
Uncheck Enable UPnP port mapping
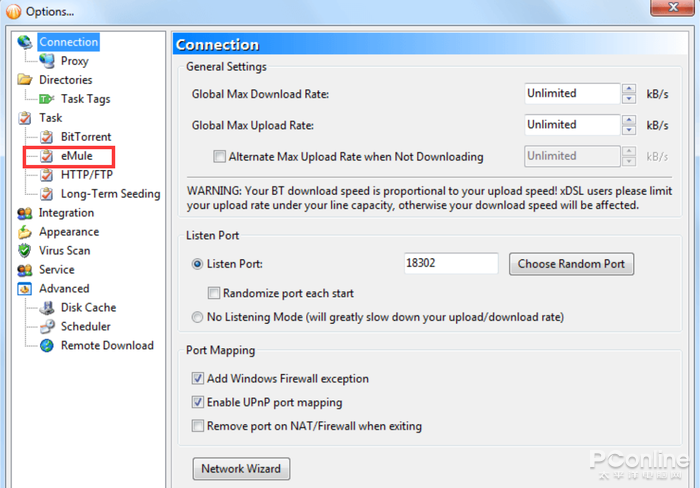tap(198, 402)
